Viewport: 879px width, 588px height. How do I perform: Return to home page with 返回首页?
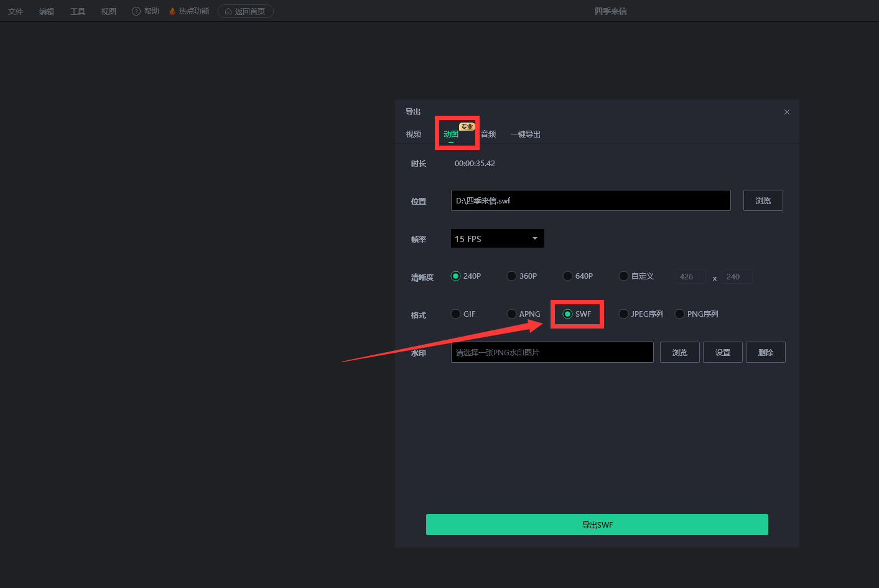coord(246,11)
